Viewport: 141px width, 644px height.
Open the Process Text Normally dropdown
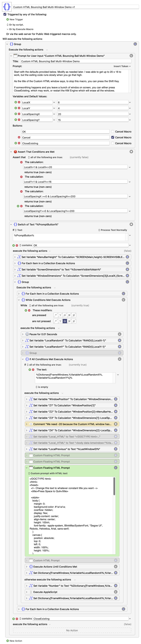coord(112,230)
